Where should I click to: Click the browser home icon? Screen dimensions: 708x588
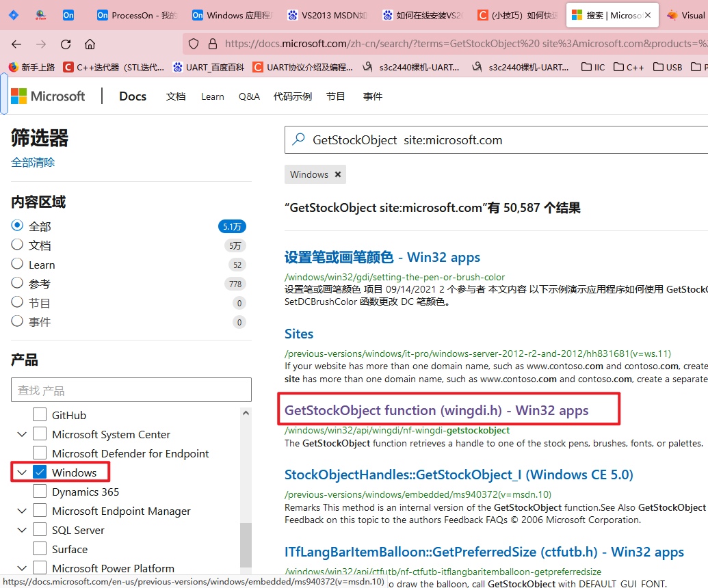pos(90,44)
